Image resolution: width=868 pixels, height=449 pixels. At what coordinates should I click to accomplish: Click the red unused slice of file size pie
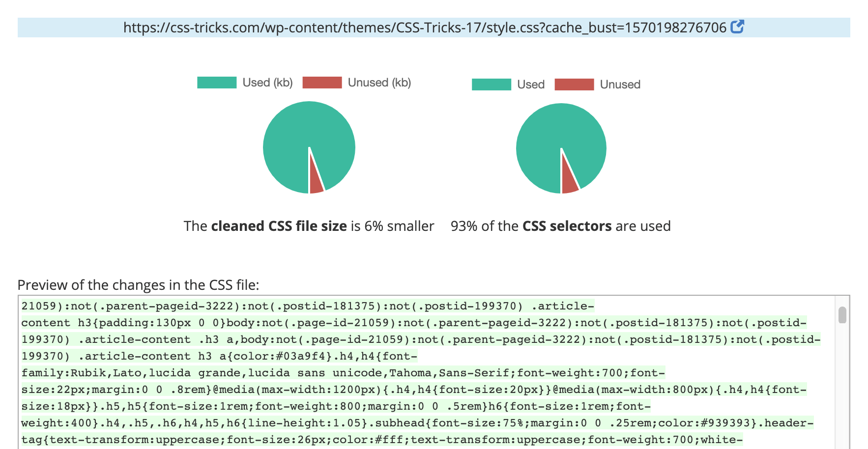coord(316,182)
